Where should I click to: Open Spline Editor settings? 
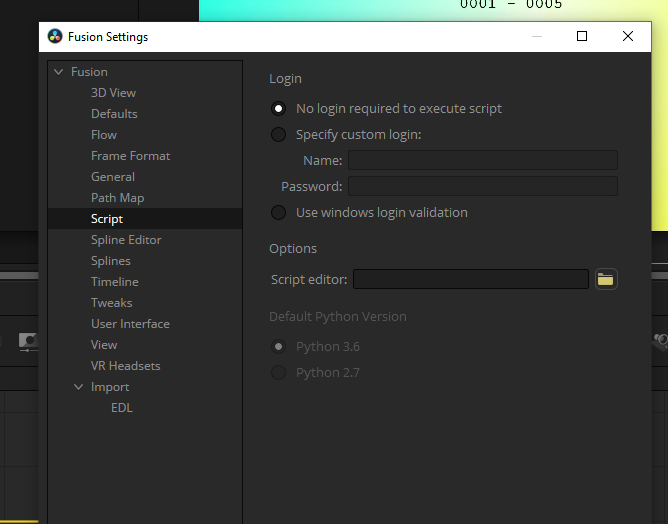point(126,240)
